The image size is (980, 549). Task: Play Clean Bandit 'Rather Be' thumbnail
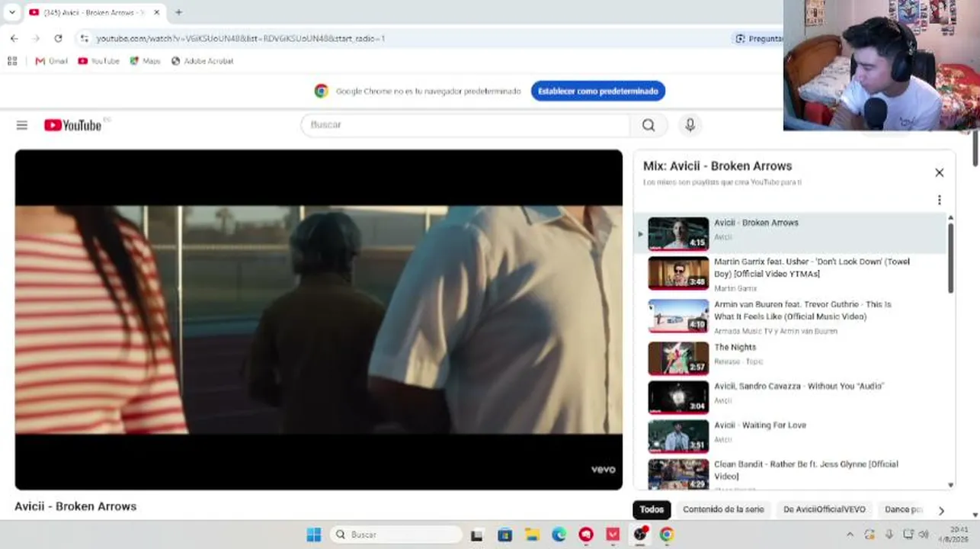coord(678,474)
